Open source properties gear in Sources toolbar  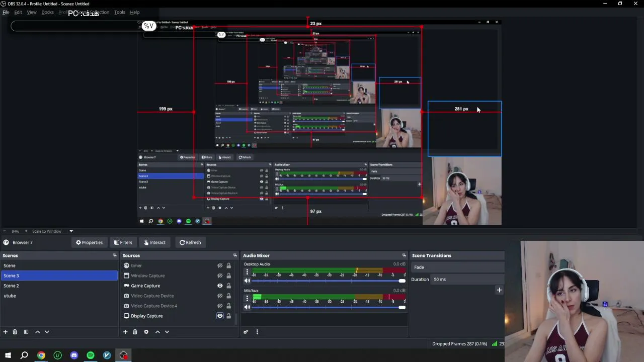(146, 332)
